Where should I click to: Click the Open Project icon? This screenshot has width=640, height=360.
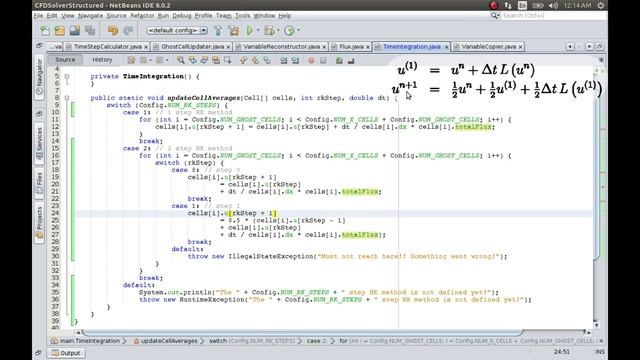click(75, 31)
